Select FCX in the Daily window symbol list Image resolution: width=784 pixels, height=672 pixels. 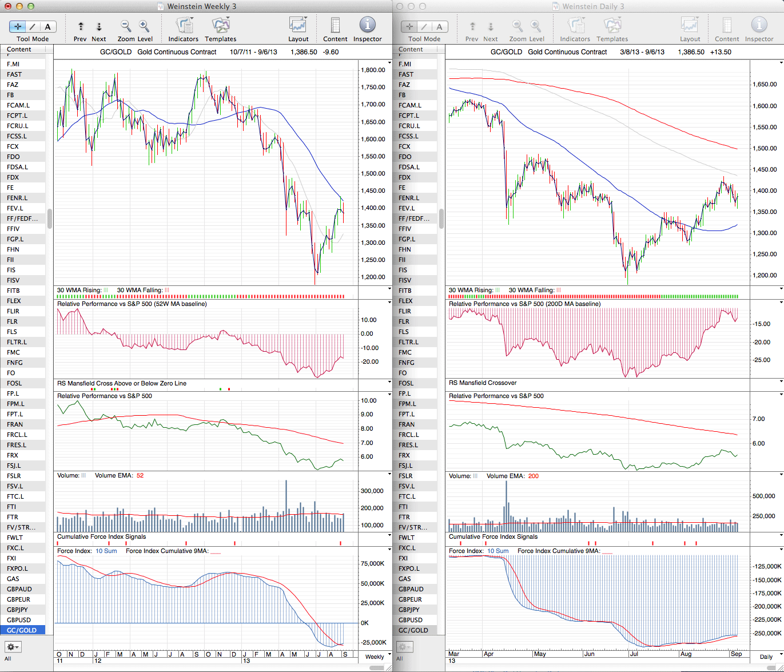[405, 146]
